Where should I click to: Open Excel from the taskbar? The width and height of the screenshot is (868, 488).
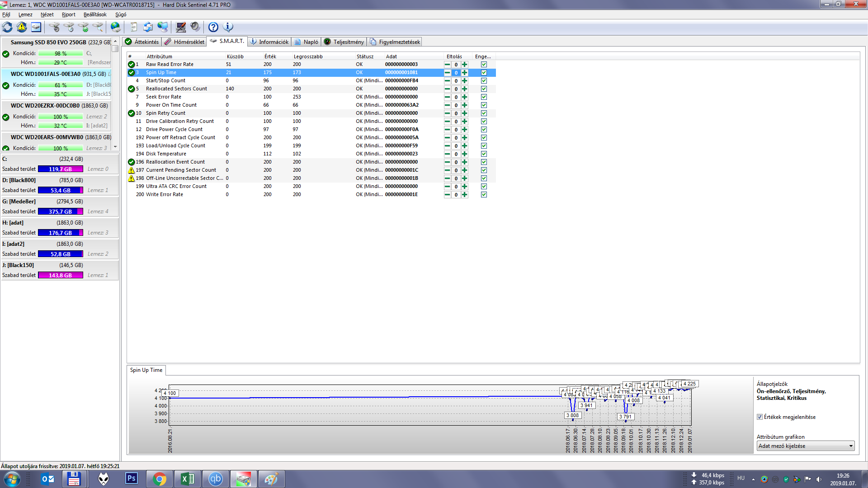pyautogui.click(x=187, y=479)
